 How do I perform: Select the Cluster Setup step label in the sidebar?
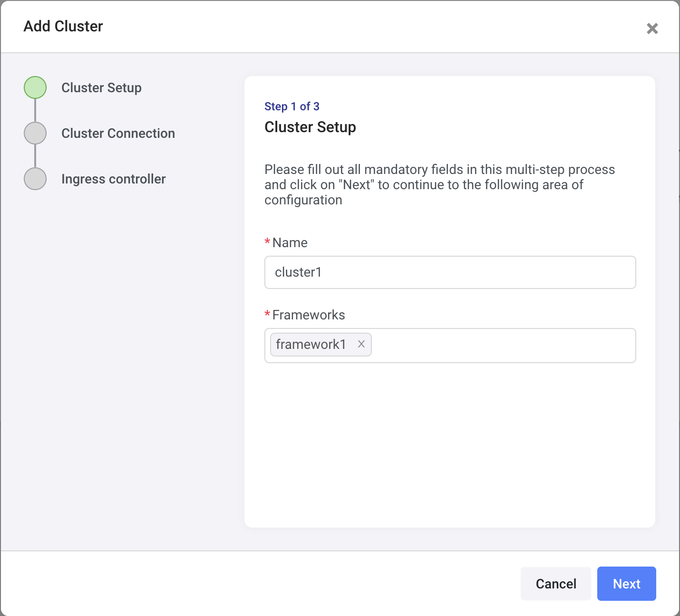click(101, 88)
